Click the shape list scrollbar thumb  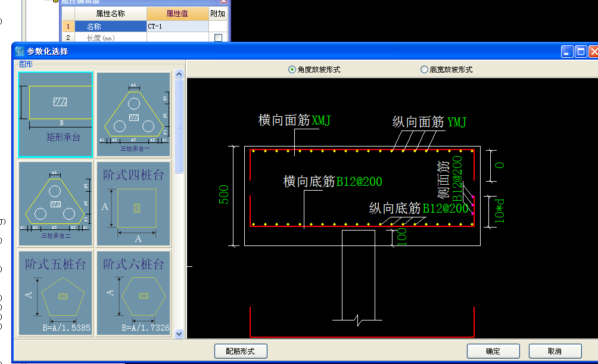(179, 126)
